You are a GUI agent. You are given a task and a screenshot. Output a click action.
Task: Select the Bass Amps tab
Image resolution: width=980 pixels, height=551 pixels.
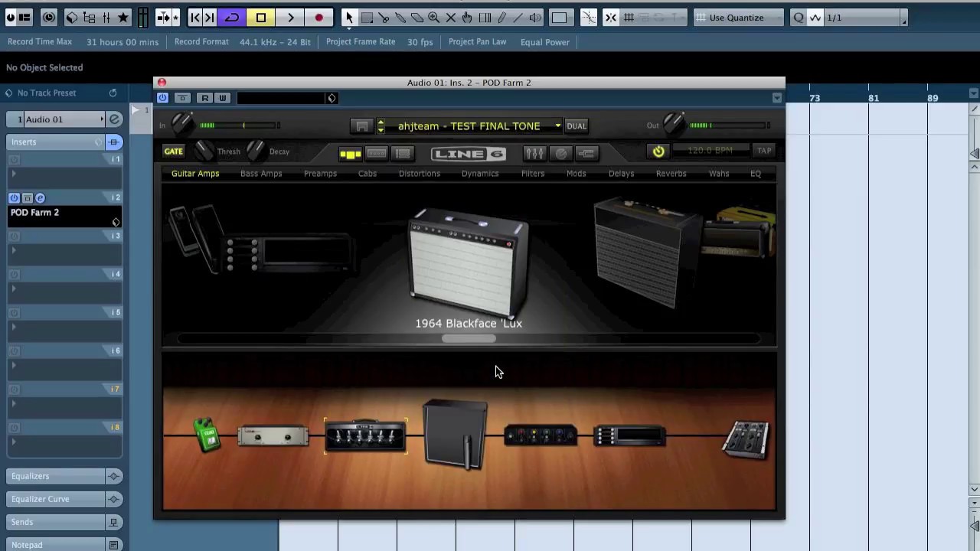[261, 174]
